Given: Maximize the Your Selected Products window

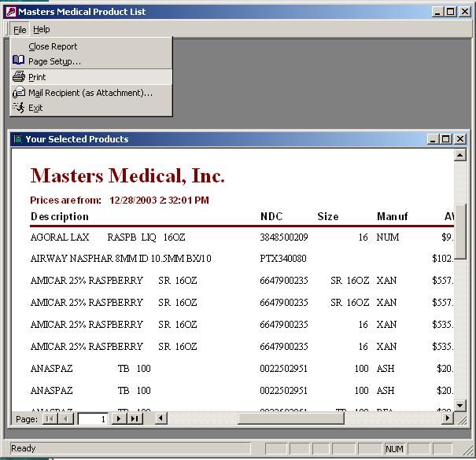Looking at the screenshot, I should coord(445,139).
